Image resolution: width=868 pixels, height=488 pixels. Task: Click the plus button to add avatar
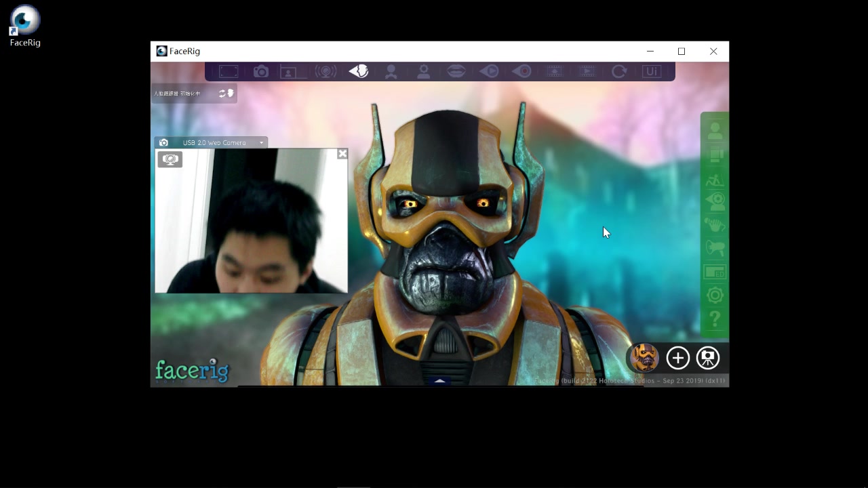[677, 358]
